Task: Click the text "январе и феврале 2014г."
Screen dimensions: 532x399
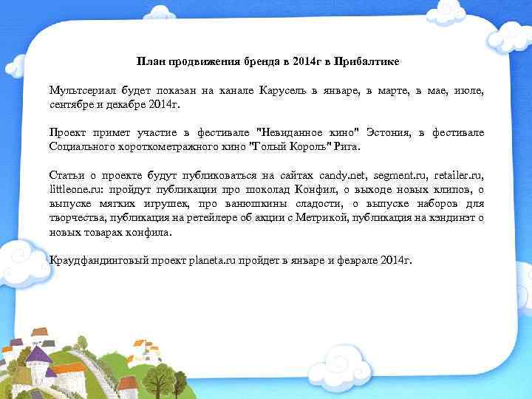Action: click(351, 261)
